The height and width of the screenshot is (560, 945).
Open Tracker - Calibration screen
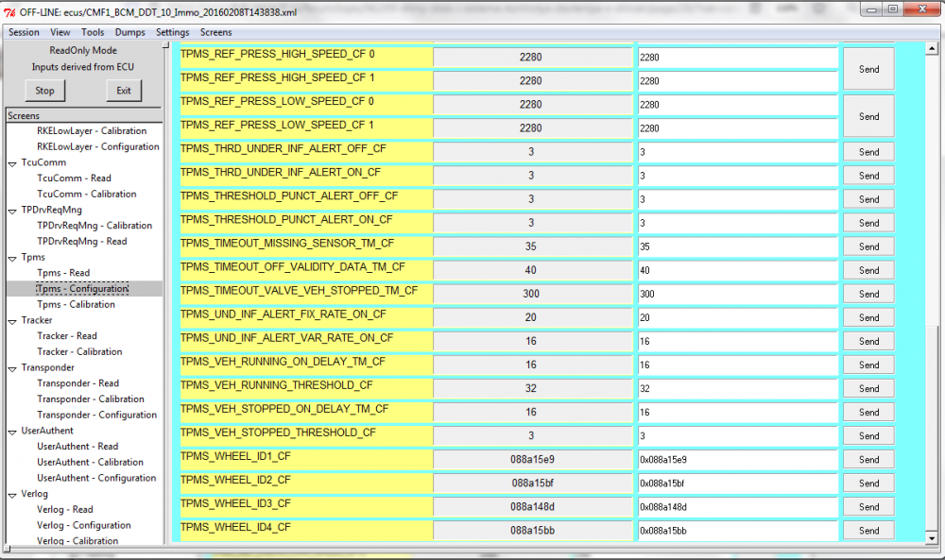click(x=79, y=351)
